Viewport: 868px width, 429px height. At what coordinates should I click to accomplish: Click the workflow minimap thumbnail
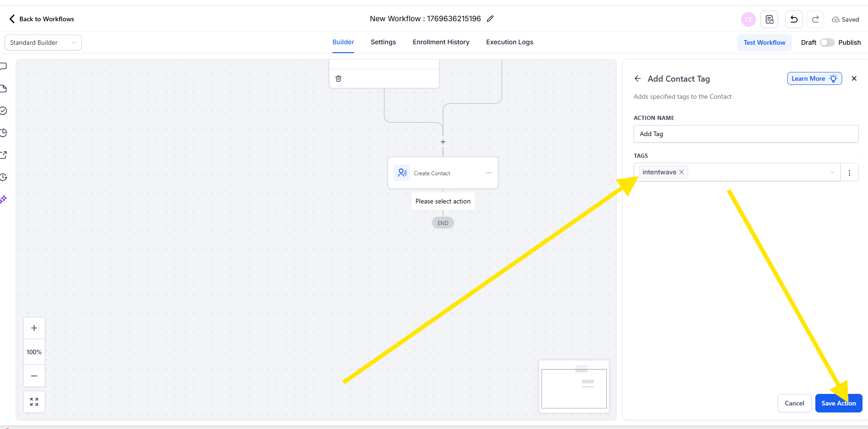tap(574, 387)
